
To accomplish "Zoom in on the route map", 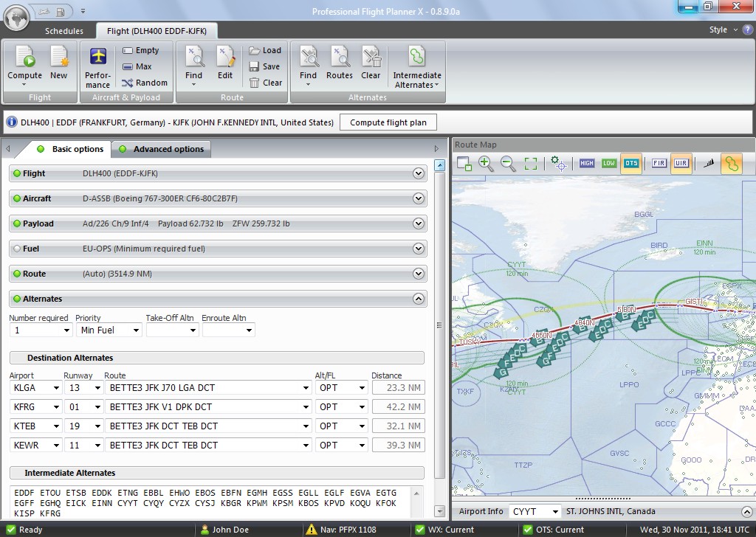I will [484, 164].
